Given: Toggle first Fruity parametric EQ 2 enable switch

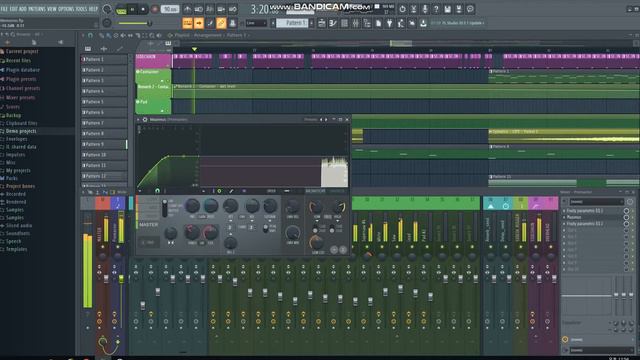Looking at the screenshot, I should point(626,211).
